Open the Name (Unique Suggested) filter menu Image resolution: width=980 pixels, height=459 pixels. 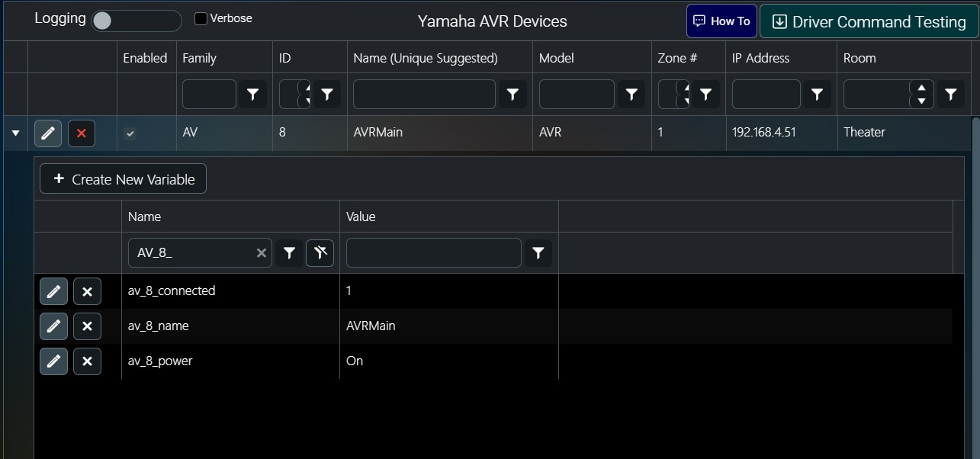[x=512, y=94]
